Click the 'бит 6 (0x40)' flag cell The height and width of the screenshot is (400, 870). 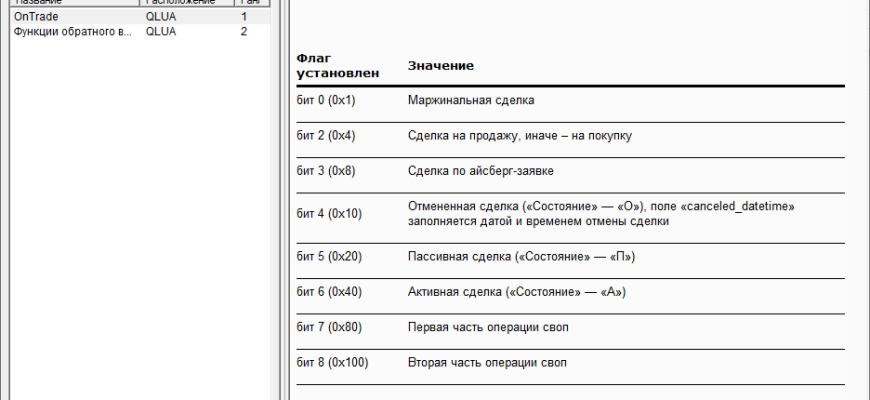coord(329,292)
